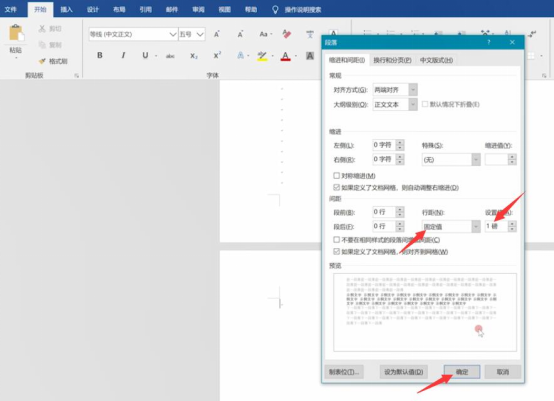
Task: Select the Format Painter brush
Action: click(42, 61)
